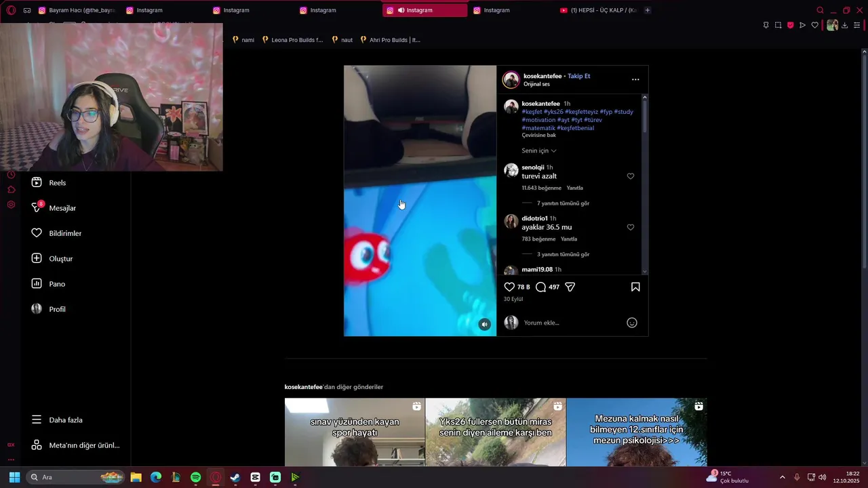Click Opera snapshot toolbar icon
Image resolution: width=868 pixels, height=488 pixels.
[x=778, y=25]
